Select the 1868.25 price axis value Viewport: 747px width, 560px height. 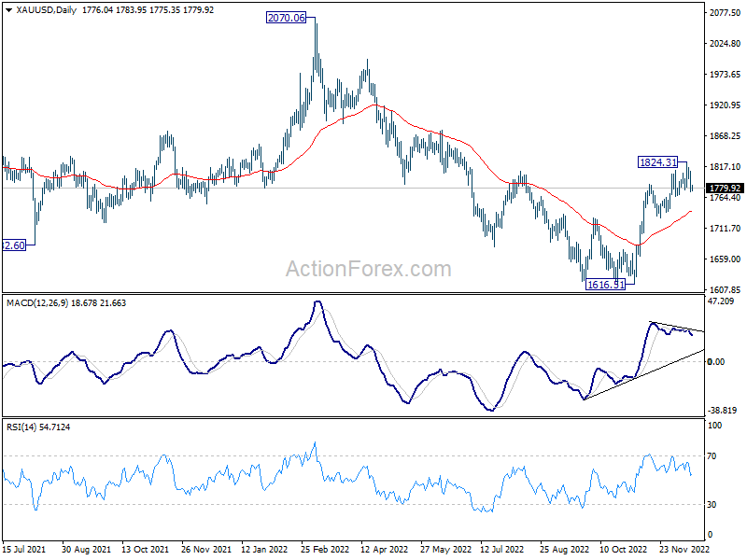click(x=726, y=136)
